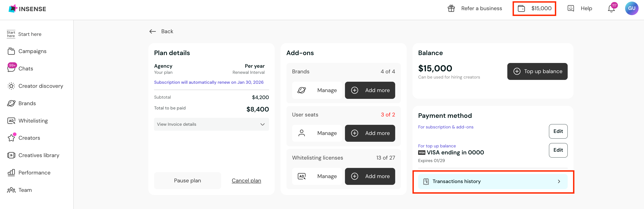Click the Start here sidebar icon
644x209 pixels.
click(x=11, y=34)
